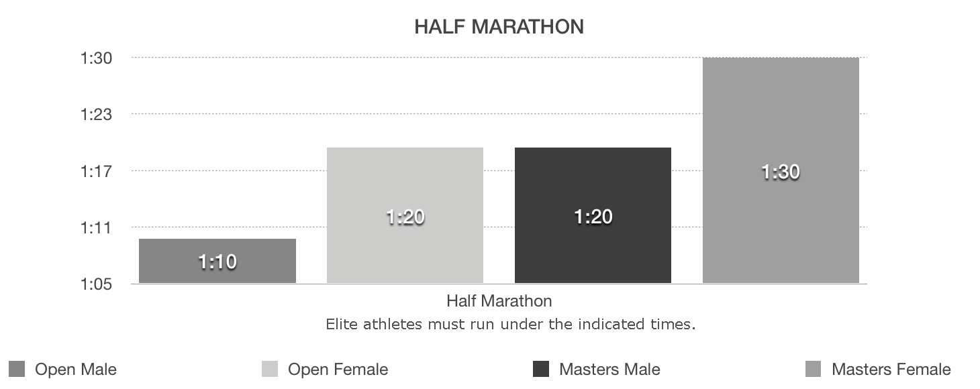Select the Open Male legend label

(x=76, y=370)
